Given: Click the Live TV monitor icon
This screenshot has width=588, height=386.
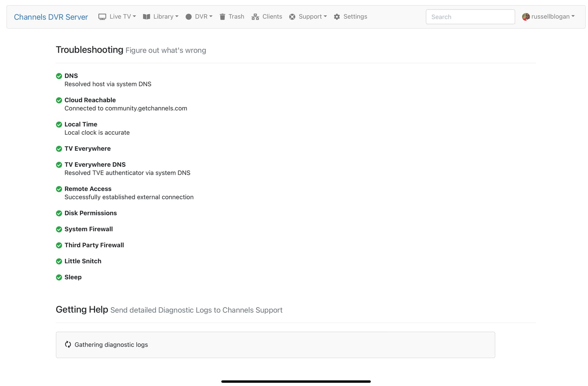Looking at the screenshot, I should click(x=102, y=17).
